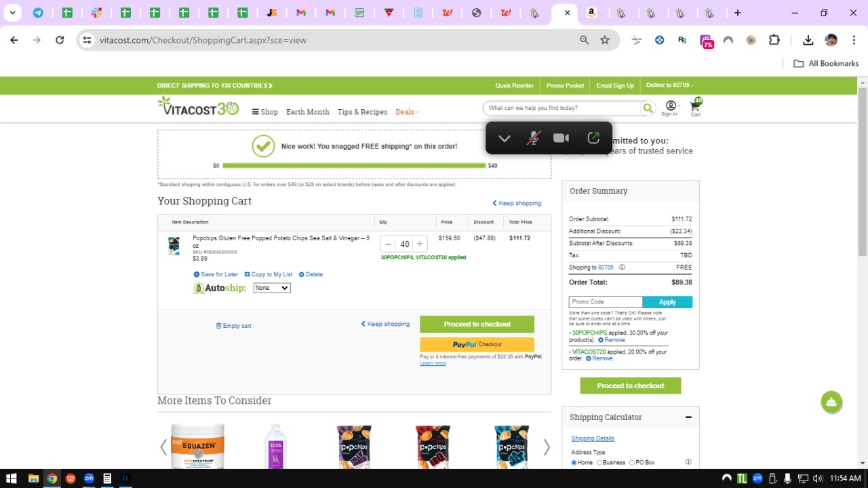Open Promo Pocket
Screen dimensions: 868x488
click(x=565, y=86)
